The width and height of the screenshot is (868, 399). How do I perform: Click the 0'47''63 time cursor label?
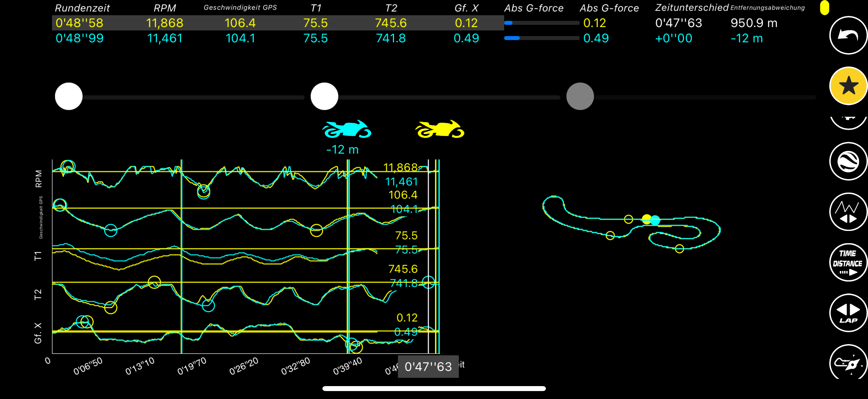428,366
